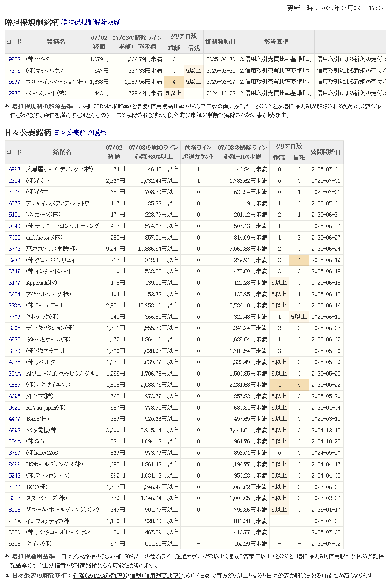Click code 6993 for 大黒屋ホールディングス
The height and width of the screenshot is (586, 392).
pos(14,169)
